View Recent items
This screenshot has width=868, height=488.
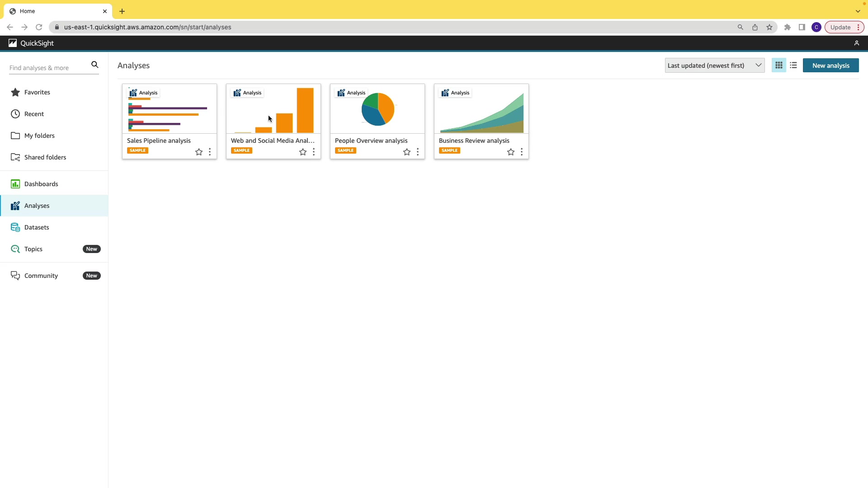pos(34,114)
